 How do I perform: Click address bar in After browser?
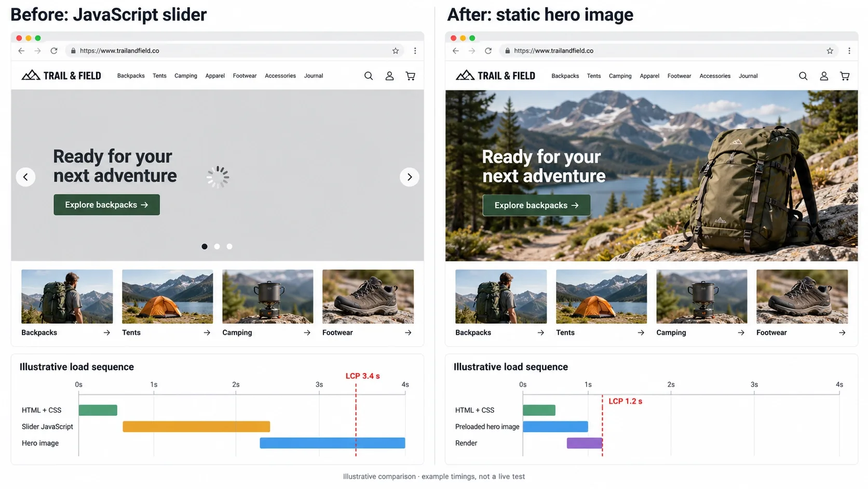(x=669, y=50)
